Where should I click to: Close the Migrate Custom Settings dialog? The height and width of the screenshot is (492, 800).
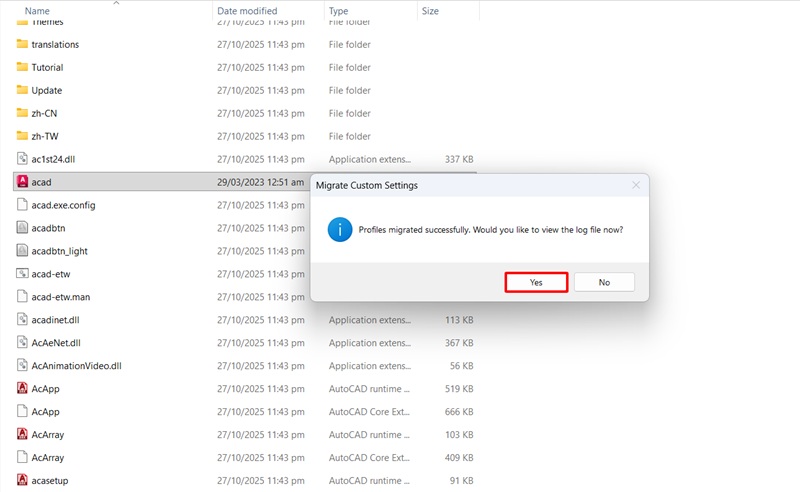pyautogui.click(x=635, y=185)
